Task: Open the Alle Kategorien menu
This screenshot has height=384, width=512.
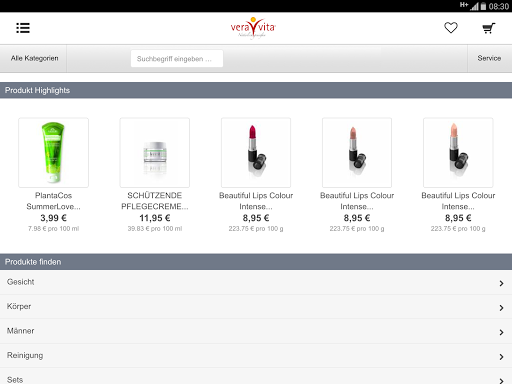Action: (x=33, y=58)
